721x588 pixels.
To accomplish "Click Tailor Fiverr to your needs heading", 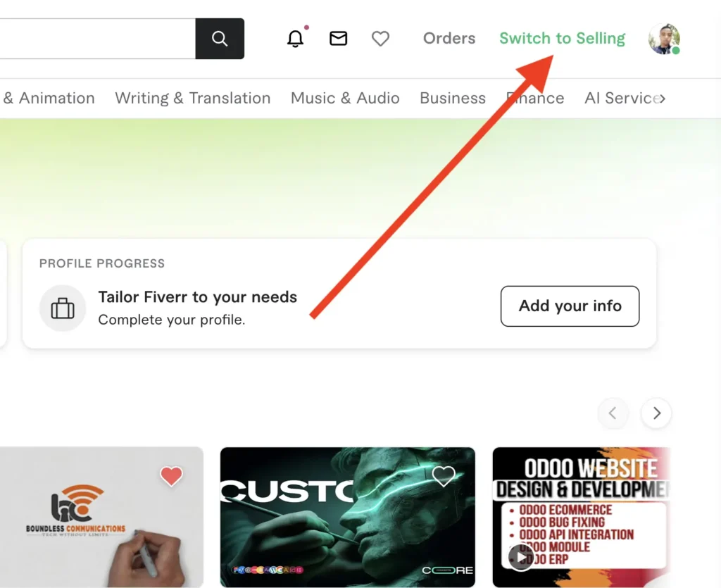I will tap(198, 297).
